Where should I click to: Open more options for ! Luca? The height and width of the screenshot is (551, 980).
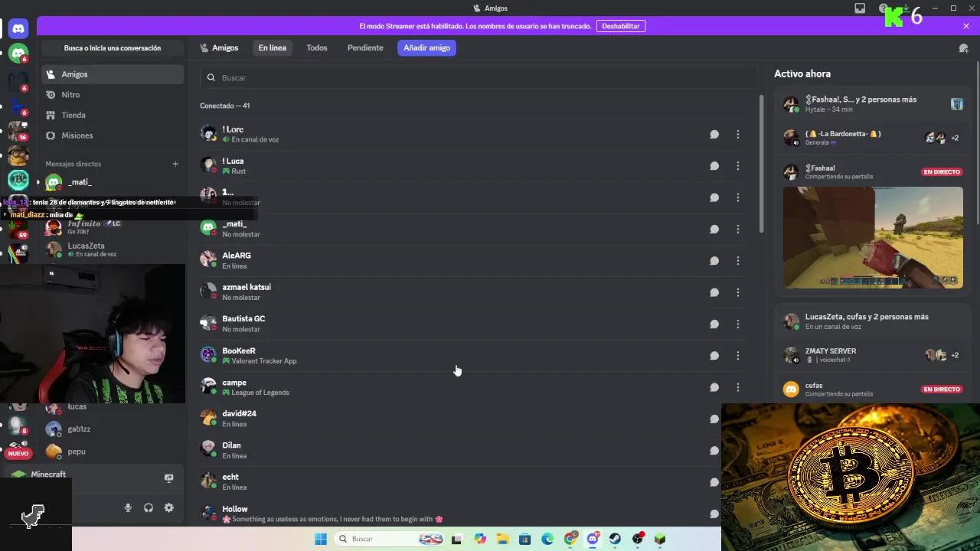pos(738,166)
